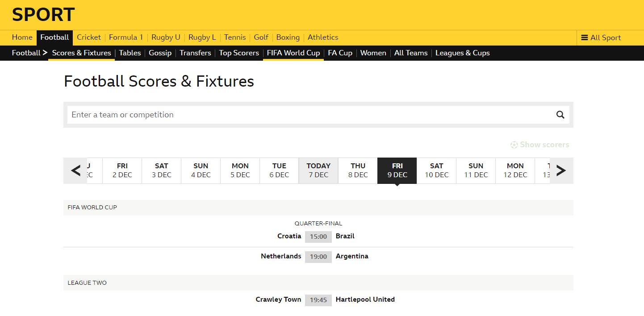Viewport: 644px width, 316px height.
Task: Select Fri 2 Dec in date picker
Action: coord(122,170)
